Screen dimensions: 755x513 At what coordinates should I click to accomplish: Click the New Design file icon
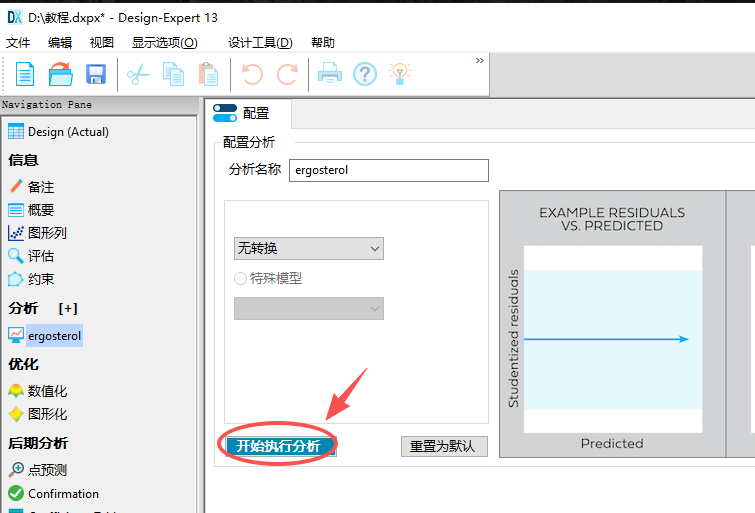pyautogui.click(x=25, y=74)
